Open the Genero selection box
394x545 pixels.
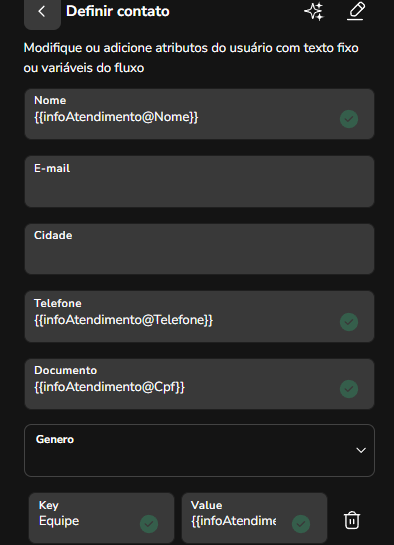point(199,450)
